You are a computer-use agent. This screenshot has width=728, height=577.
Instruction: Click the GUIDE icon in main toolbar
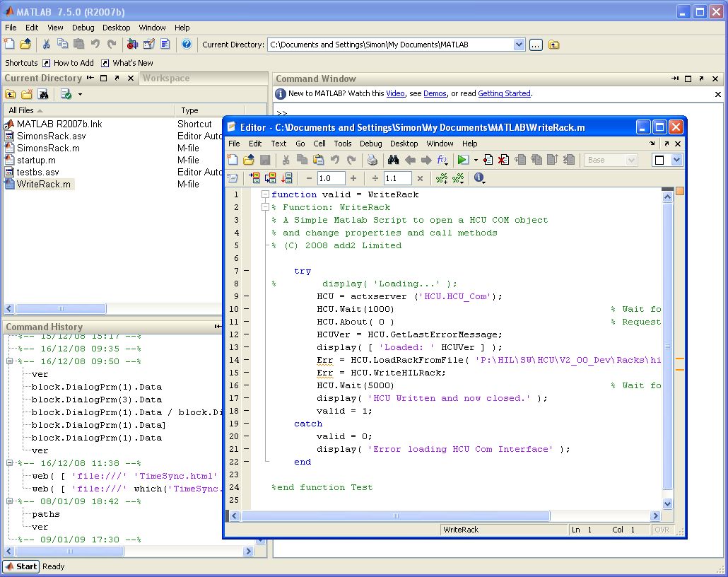[x=148, y=45]
